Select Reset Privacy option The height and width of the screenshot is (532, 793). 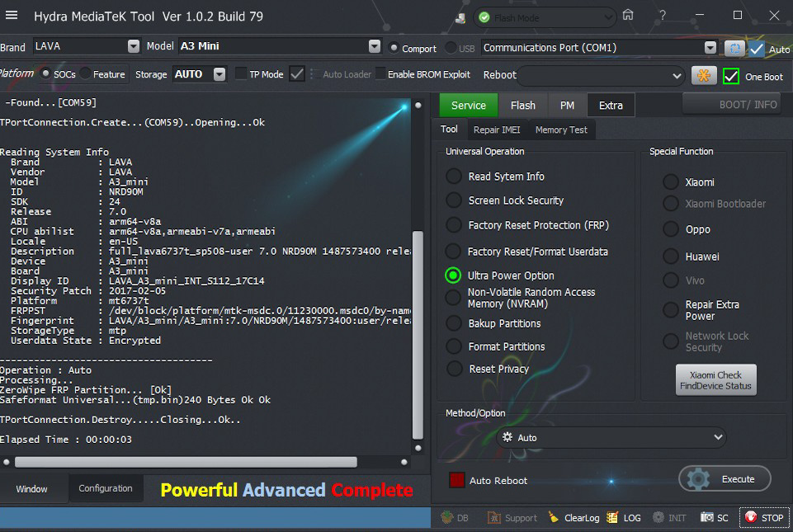[x=454, y=369]
